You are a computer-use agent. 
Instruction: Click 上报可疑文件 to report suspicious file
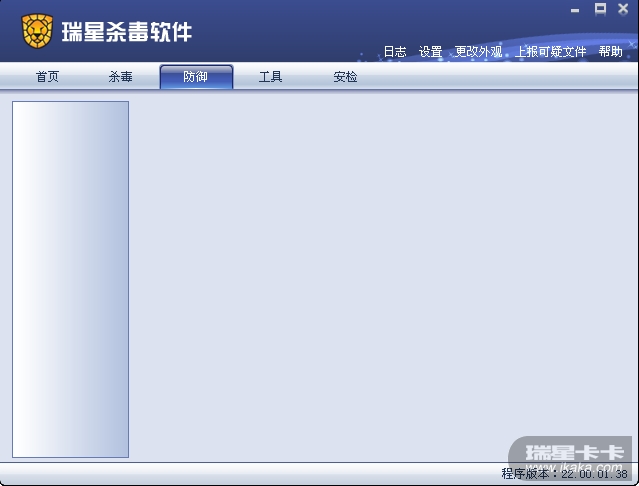551,52
